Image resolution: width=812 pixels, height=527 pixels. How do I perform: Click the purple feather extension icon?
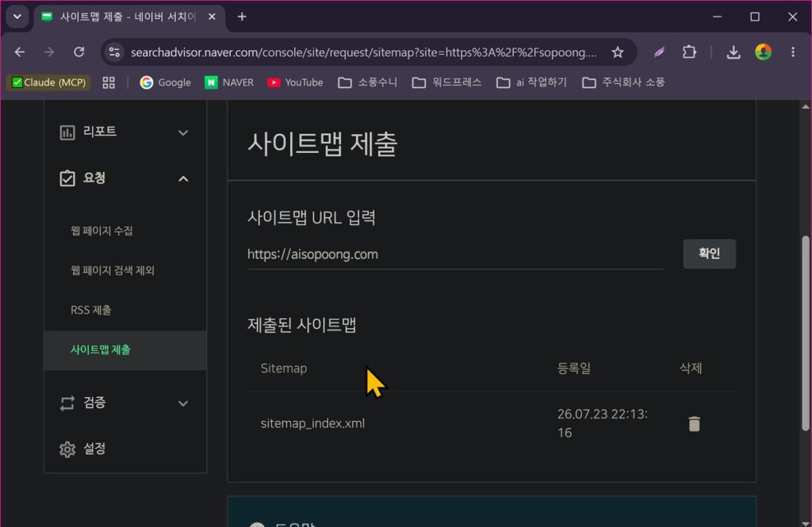tap(659, 52)
